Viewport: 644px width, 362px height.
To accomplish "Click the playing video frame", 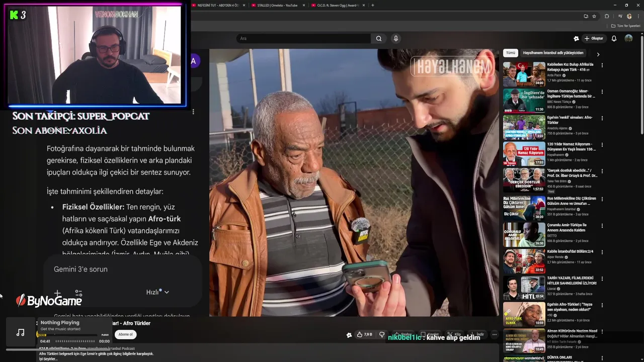I will tap(354, 183).
